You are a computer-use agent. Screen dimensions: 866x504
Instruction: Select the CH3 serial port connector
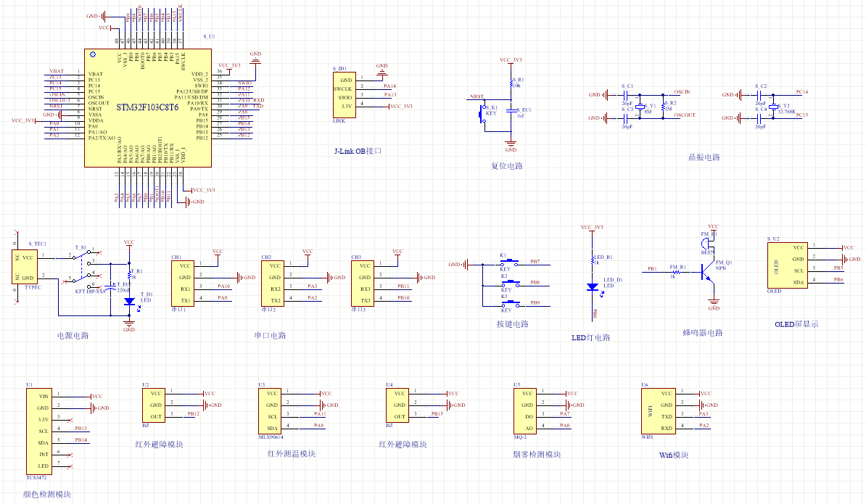coord(363,284)
